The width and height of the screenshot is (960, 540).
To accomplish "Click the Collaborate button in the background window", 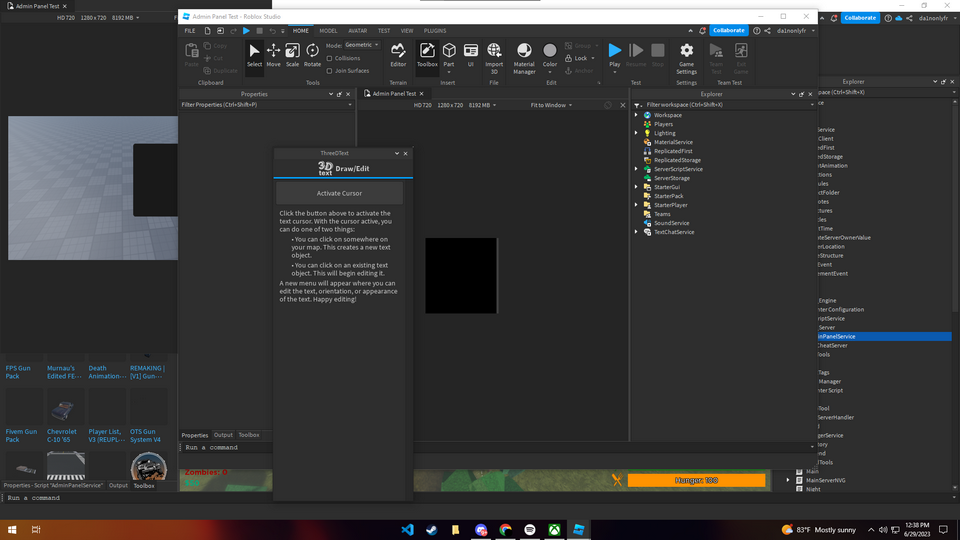I will point(860,18).
